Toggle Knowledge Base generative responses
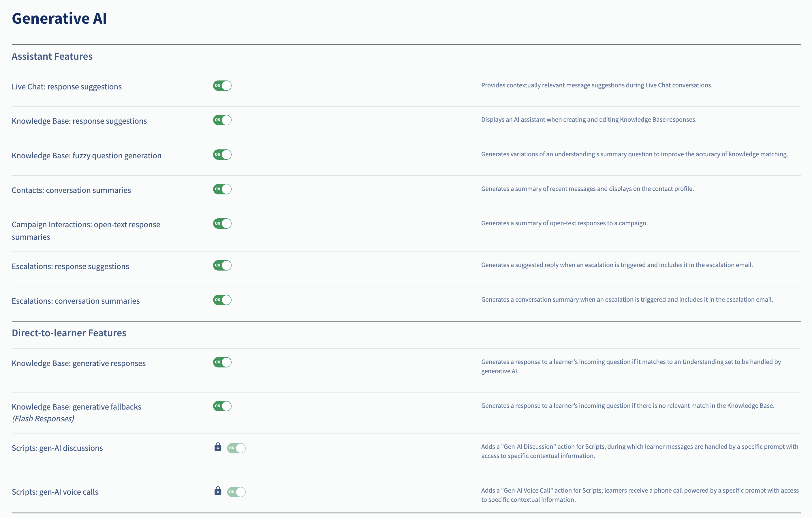Image resolution: width=812 pixels, height=518 pixels. pos(222,362)
